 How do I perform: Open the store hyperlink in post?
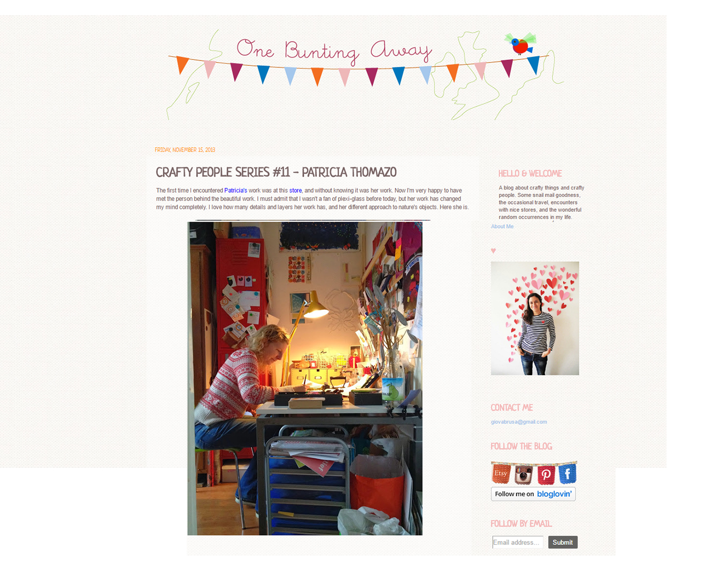pyautogui.click(x=295, y=191)
